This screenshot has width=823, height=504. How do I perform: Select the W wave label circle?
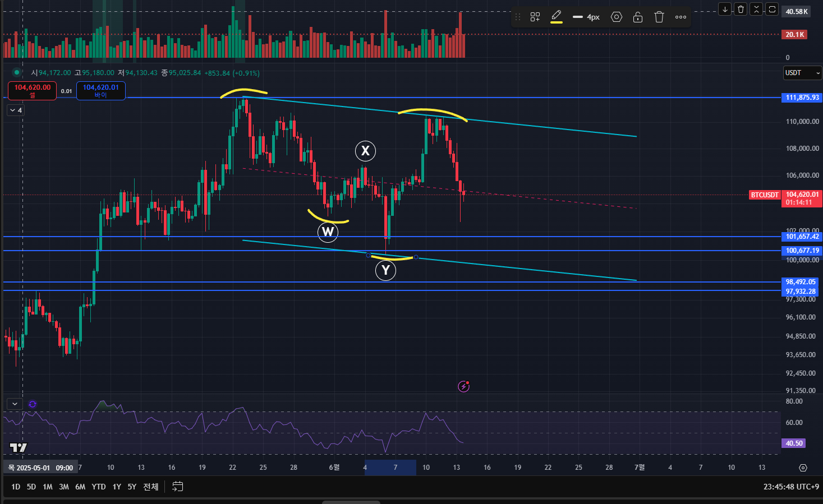pos(328,232)
